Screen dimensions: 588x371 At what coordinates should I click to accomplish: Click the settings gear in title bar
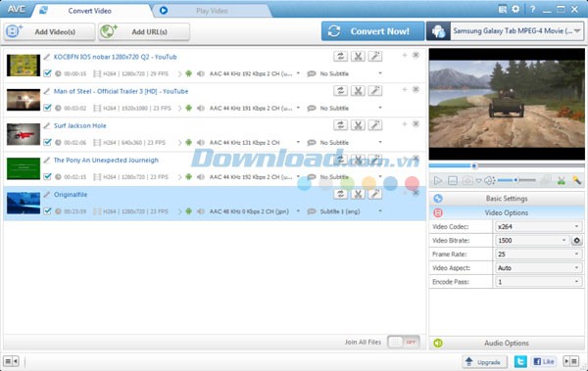tap(516, 9)
